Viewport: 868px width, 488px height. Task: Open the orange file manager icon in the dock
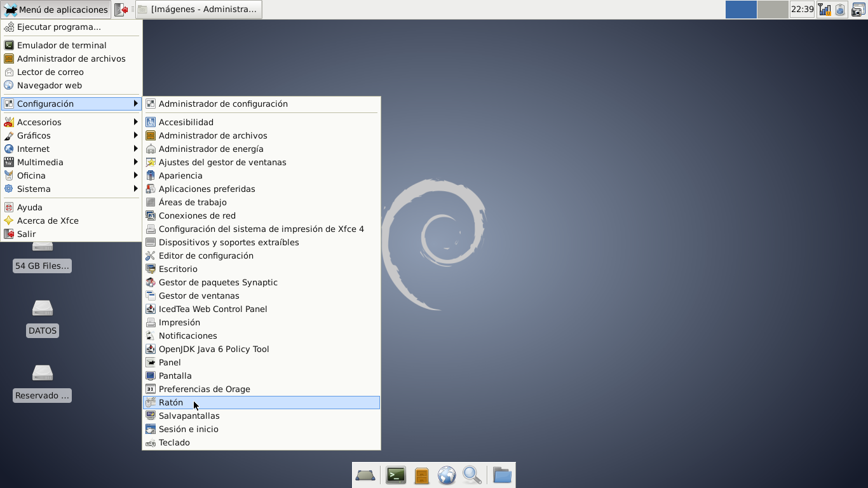tap(421, 475)
